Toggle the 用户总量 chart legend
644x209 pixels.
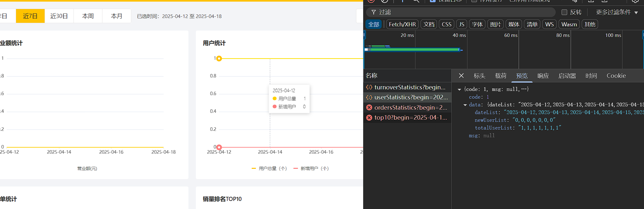coord(269,168)
